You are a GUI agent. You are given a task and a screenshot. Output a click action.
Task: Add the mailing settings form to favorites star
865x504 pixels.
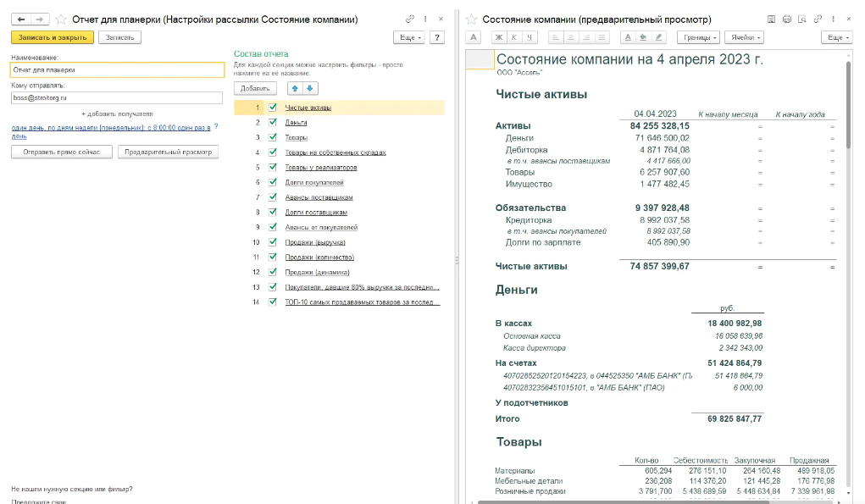61,19
